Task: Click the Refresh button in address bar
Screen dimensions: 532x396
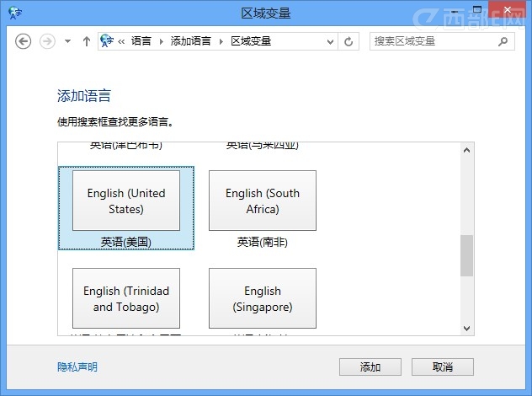Action: 349,41
